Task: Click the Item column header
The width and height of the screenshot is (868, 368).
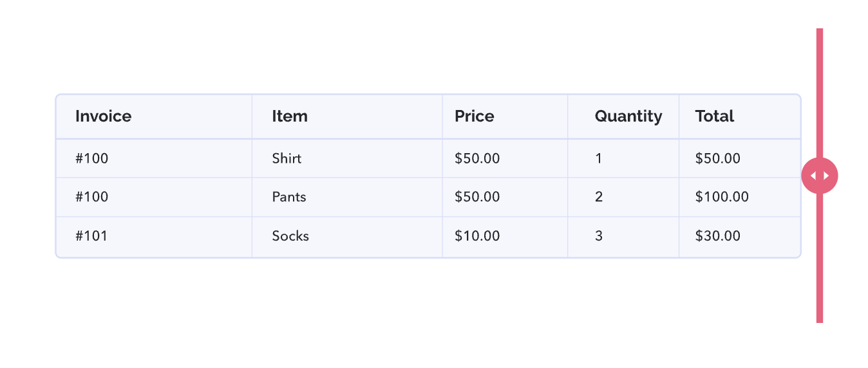Action: (x=347, y=116)
